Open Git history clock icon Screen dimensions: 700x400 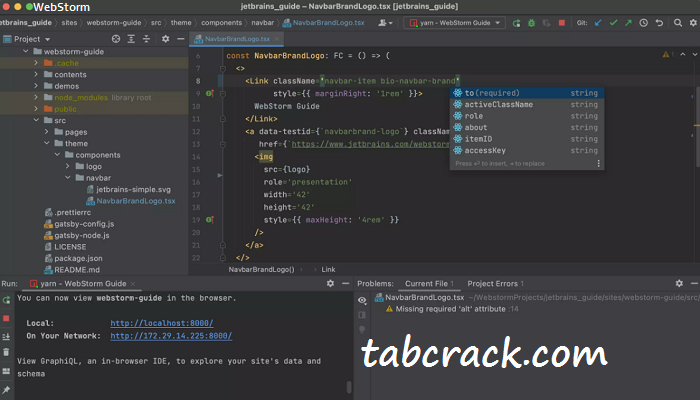643,23
